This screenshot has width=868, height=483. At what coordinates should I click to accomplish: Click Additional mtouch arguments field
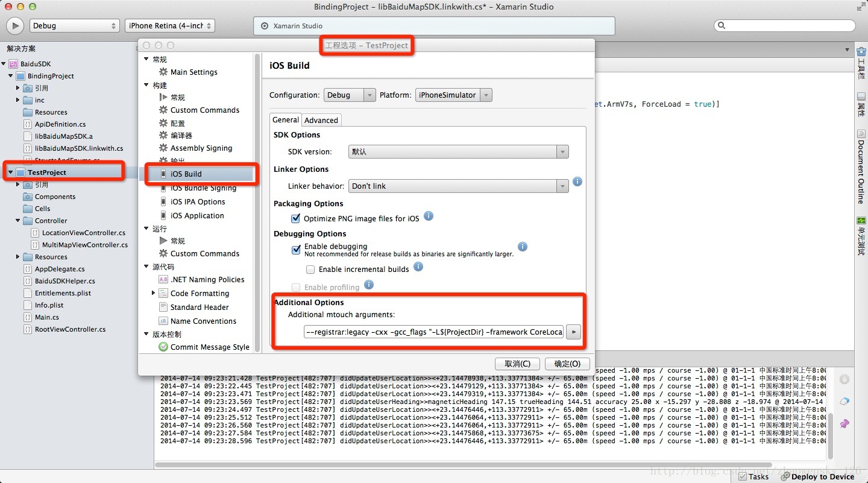tap(434, 332)
